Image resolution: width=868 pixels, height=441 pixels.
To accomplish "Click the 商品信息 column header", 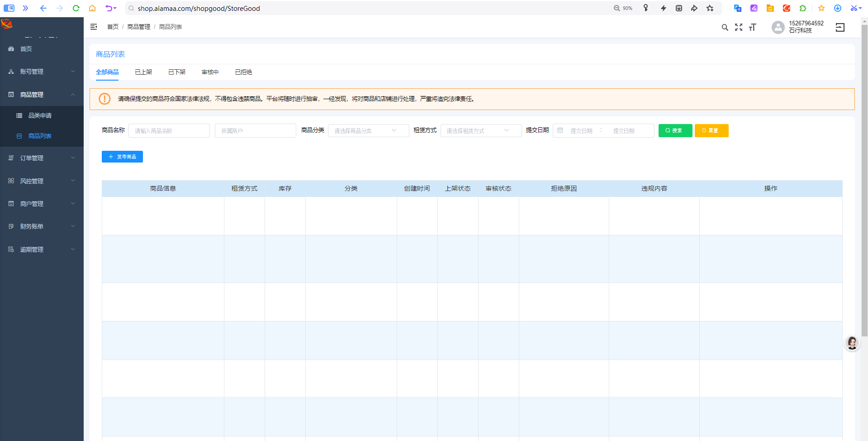I will (x=163, y=189).
